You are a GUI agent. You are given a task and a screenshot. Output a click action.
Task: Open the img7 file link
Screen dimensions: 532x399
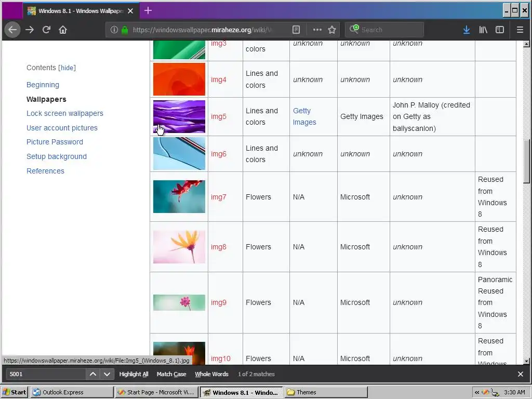pos(219,197)
